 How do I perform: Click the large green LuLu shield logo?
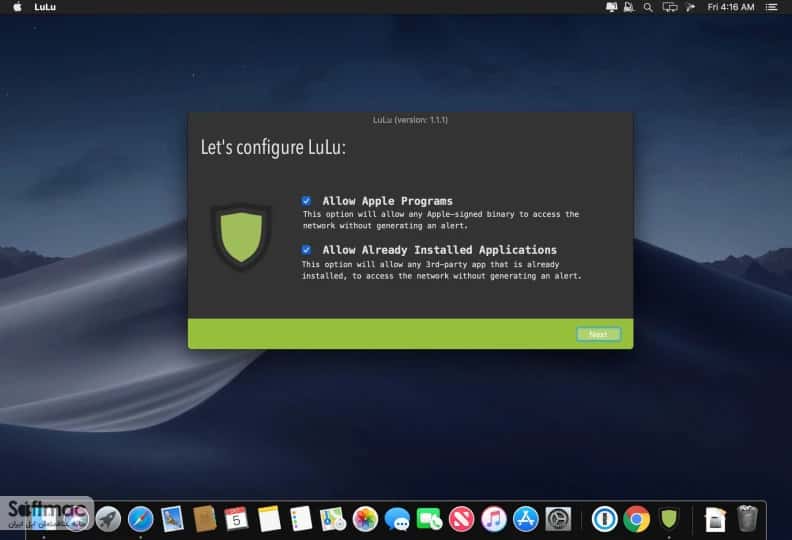241,236
